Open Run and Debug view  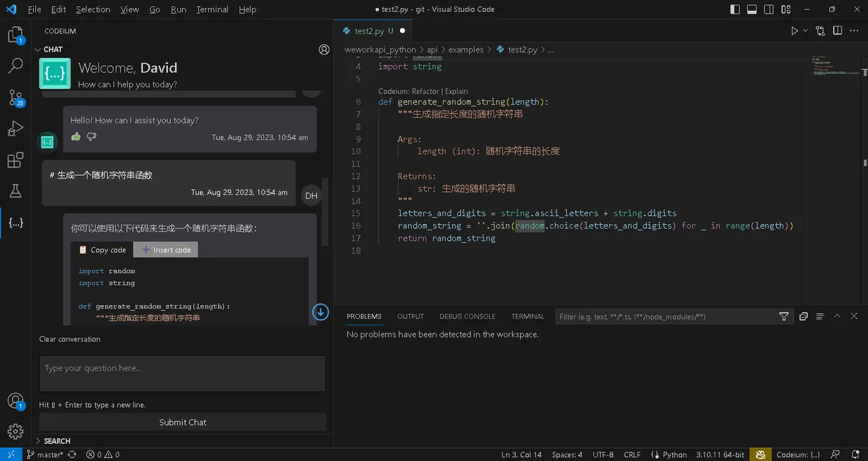[15, 129]
